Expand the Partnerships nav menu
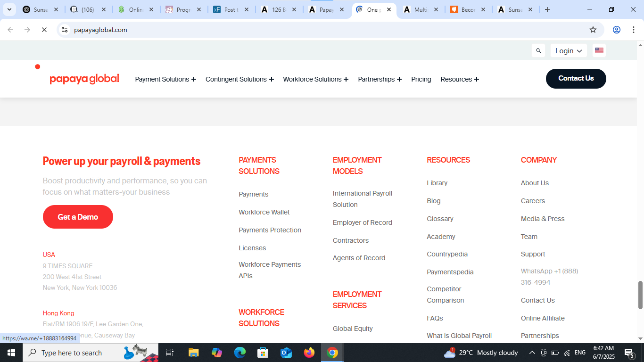 coord(380,79)
